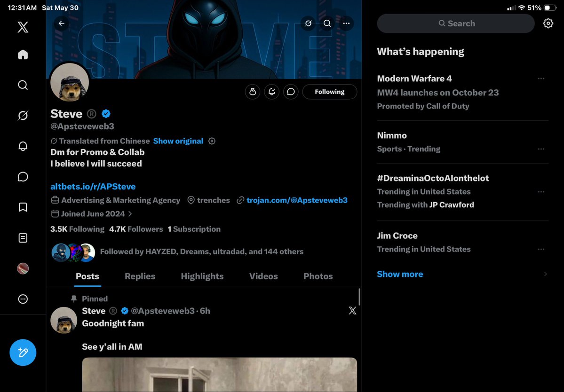The height and width of the screenshot is (392, 564).
Task: Switch to the Videos tab
Action: point(263,276)
